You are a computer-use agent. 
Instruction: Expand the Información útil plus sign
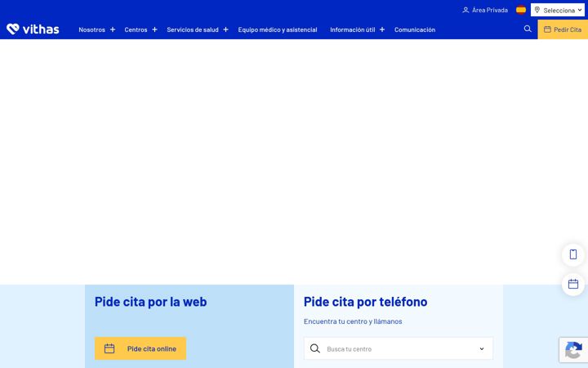tap(382, 29)
